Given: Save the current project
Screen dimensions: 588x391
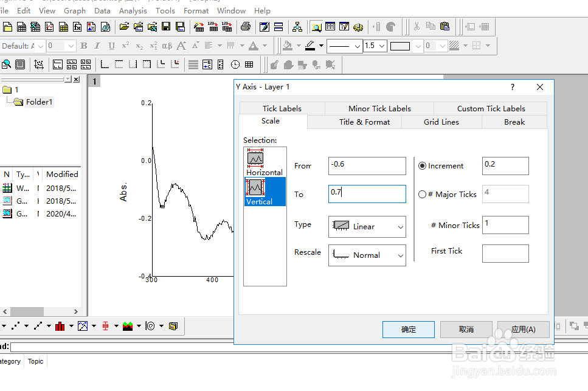Looking at the screenshot, I should click(166, 27).
